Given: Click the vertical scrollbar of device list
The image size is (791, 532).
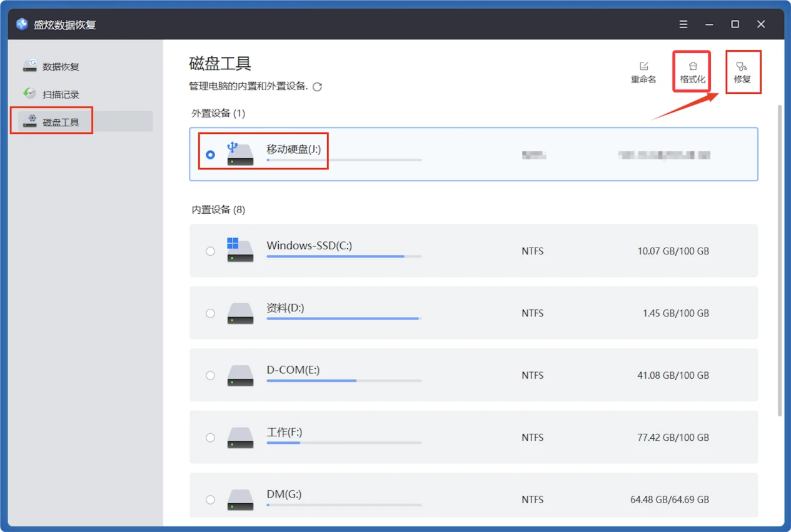Looking at the screenshot, I should pyautogui.click(x=779, y=259).
